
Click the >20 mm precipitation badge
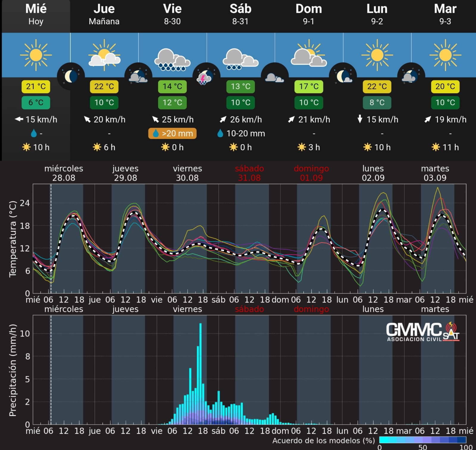point(173,133)
